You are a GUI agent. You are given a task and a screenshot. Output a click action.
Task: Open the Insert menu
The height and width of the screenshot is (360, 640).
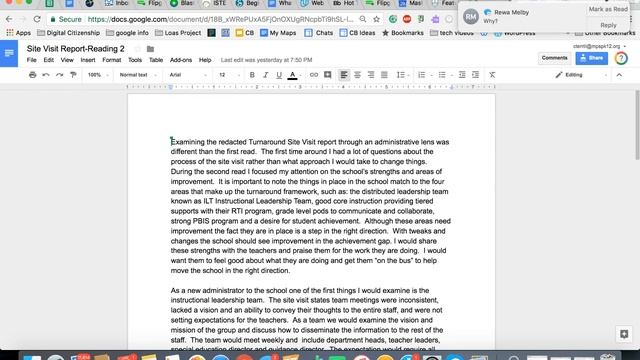(x=88, y=60)
